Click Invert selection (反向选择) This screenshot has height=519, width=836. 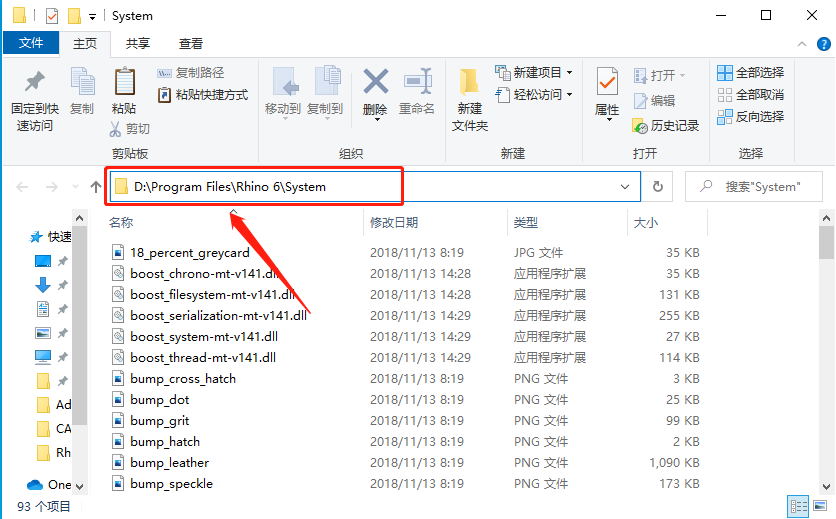(751, 116)
